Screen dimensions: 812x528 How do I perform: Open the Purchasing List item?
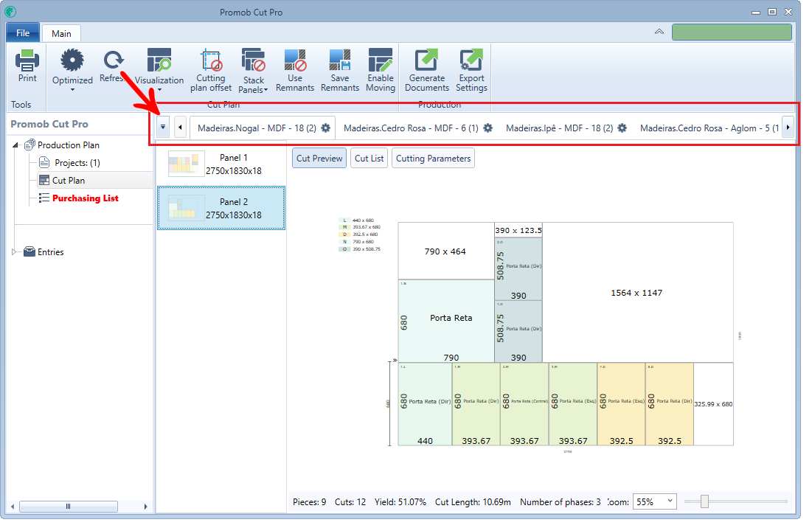pos(86,198)
